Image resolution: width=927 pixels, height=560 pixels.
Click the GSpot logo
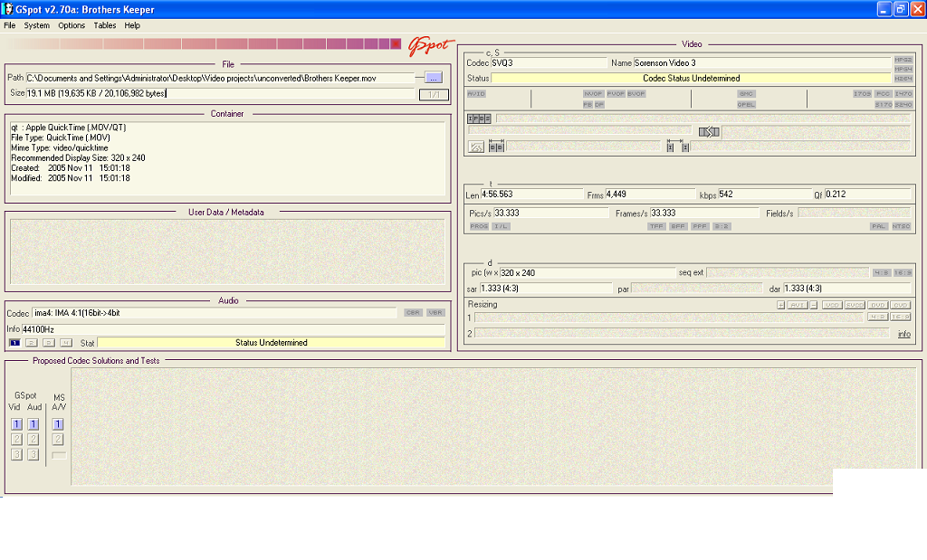point(430,46)
